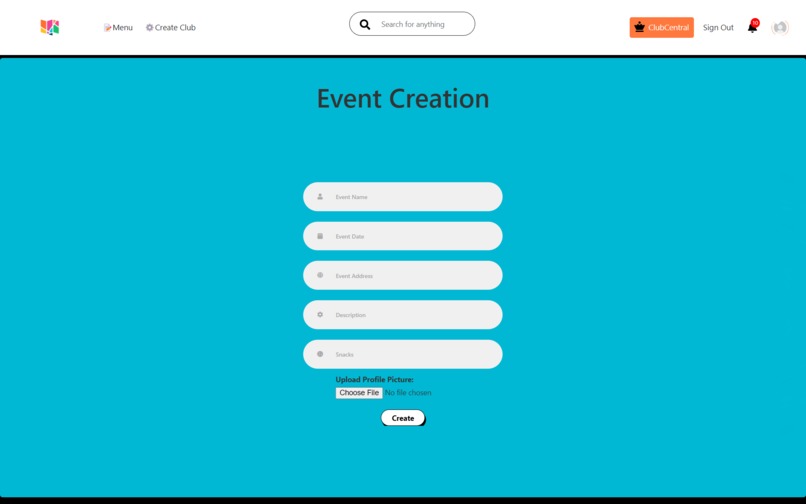Click the gear icon in Description field
The height and width of the screenshot is (504, 806).
pos(320,314)
